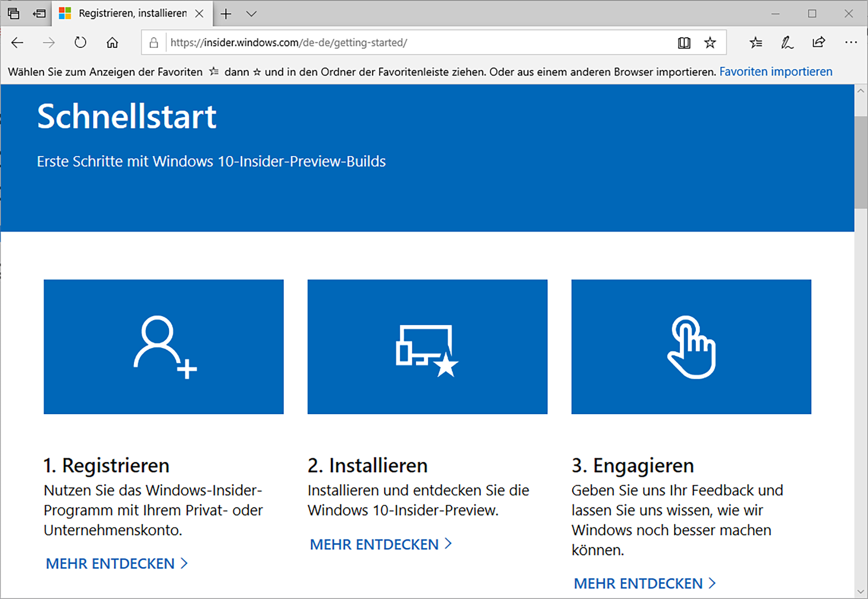The image size is (868, 599).
Task: Open Settings and more ellipsis menu
Action: tap(850, 43)
